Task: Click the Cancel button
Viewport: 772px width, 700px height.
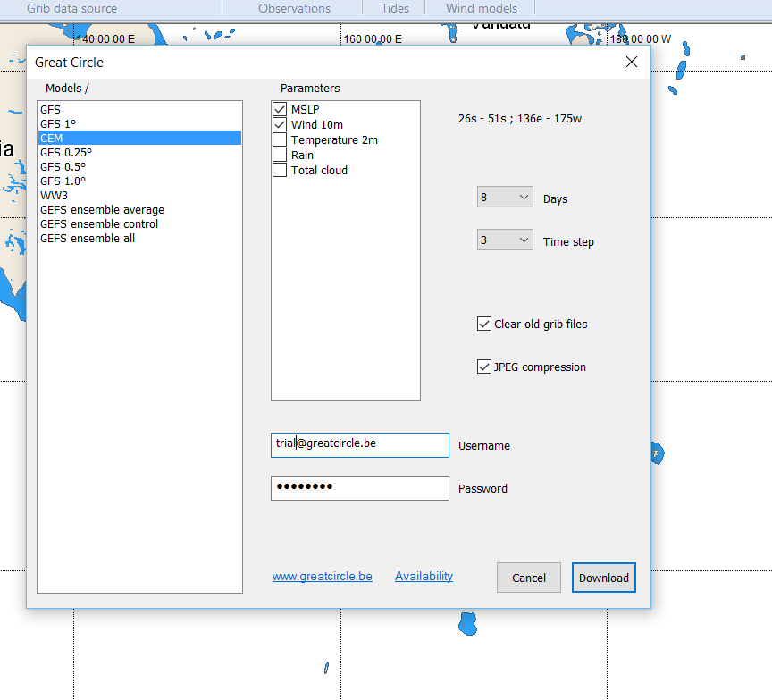Action: coord(528,578)
